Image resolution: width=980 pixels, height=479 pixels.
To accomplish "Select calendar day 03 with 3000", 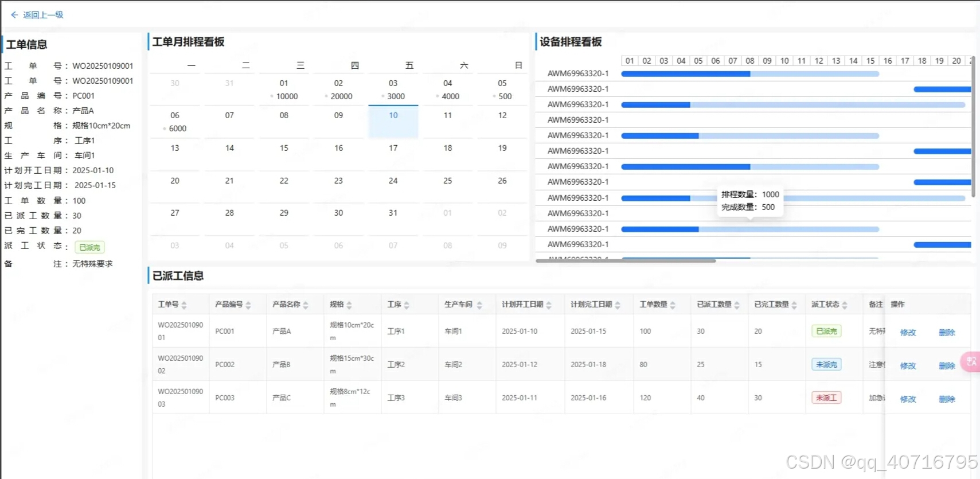I will point(393,89).
